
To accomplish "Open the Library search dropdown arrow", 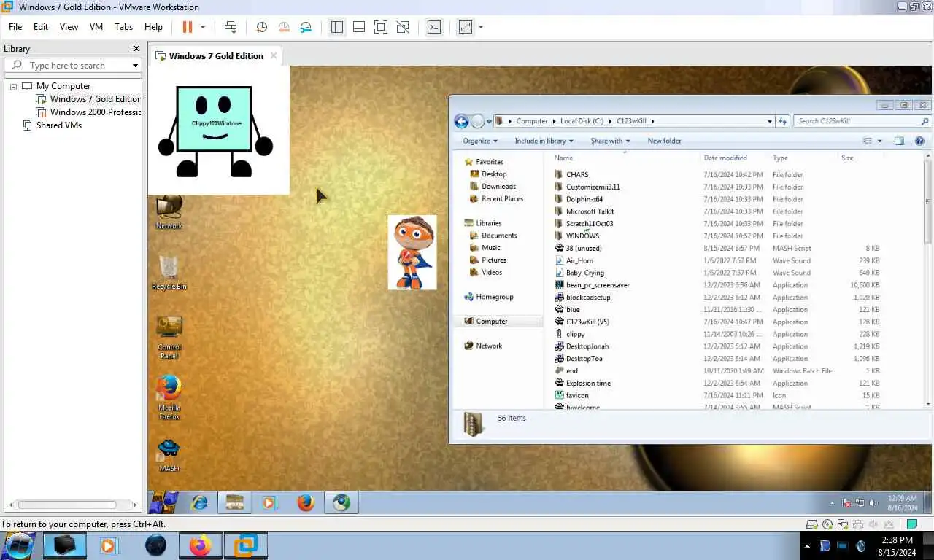I will tap(135, 66).
